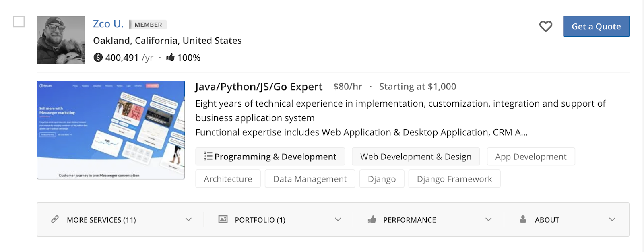Open the blue portfolio preview thumbnail
Screen dimensions: 644x252
pyautogui.click(x=111, y=130)
